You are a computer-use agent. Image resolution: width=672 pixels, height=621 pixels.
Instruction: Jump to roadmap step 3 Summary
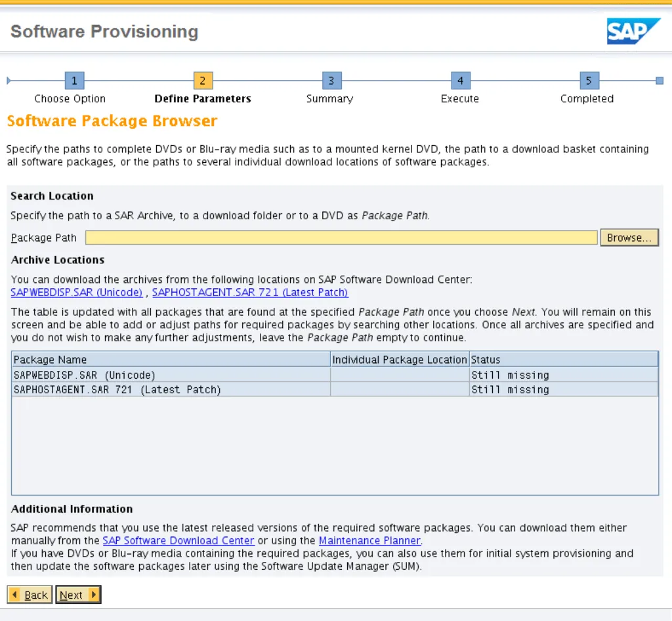(x=331, y=81)
